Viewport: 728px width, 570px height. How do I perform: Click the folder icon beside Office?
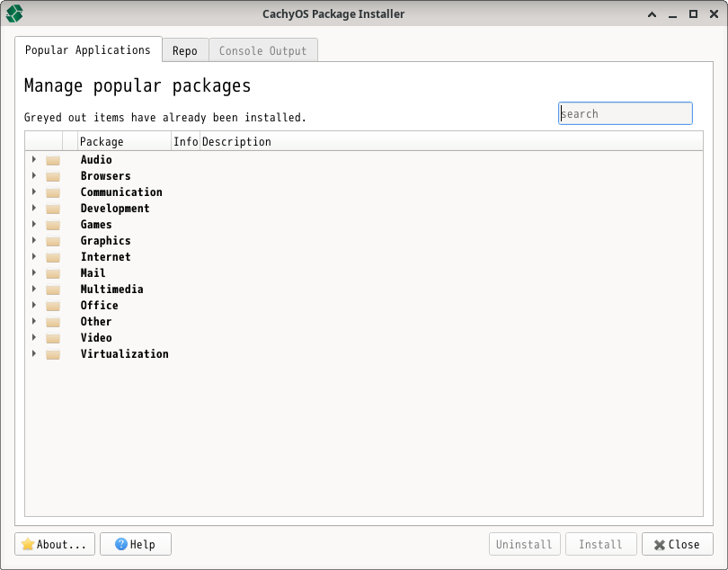pyautogui.click(x=52, y=305)
